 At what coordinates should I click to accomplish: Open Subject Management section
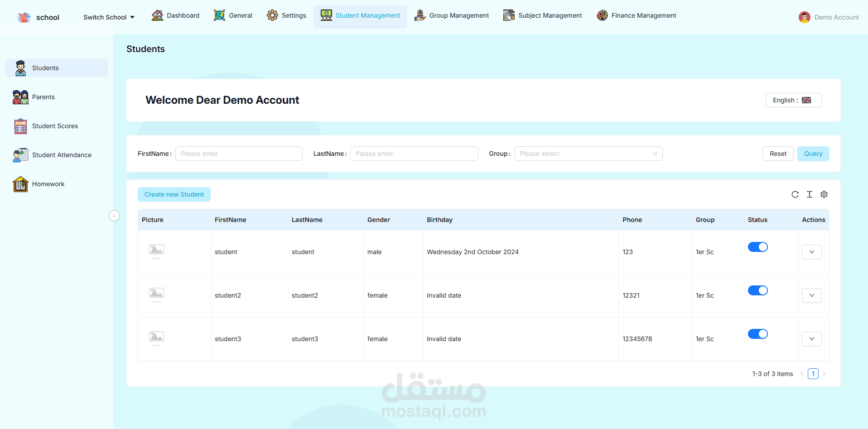point(543,15)
